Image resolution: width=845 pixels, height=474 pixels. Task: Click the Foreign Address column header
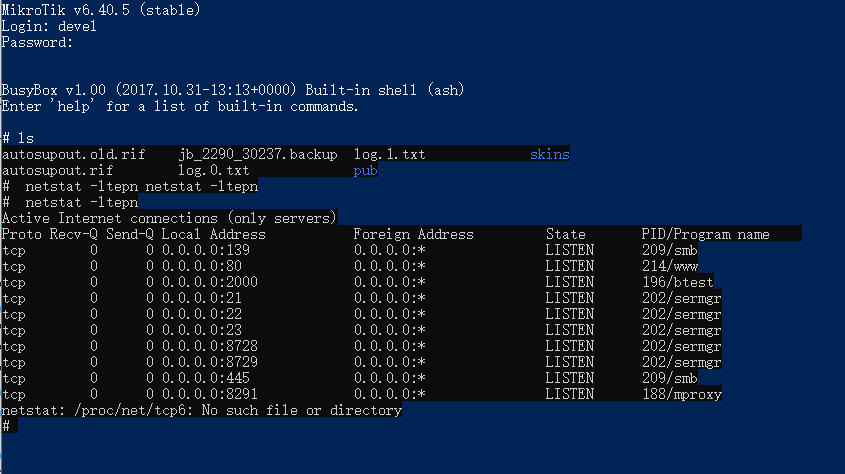coord(413,234)
